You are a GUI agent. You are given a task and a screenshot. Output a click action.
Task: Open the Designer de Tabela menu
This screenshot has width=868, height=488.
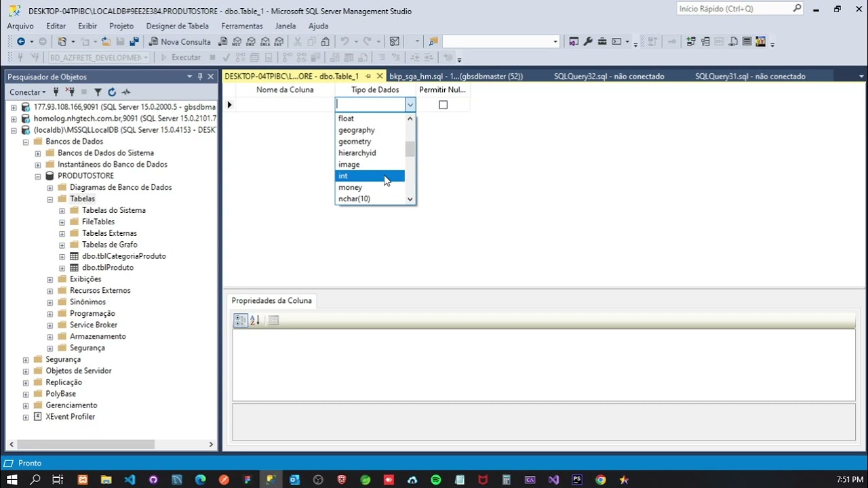[178, 26]
